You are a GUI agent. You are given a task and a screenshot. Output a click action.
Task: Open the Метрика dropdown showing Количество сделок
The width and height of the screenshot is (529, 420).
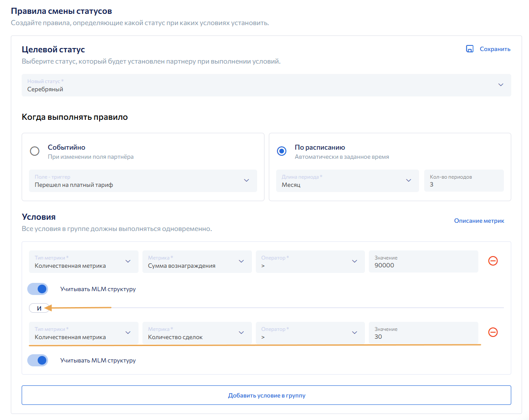(197, 333)
